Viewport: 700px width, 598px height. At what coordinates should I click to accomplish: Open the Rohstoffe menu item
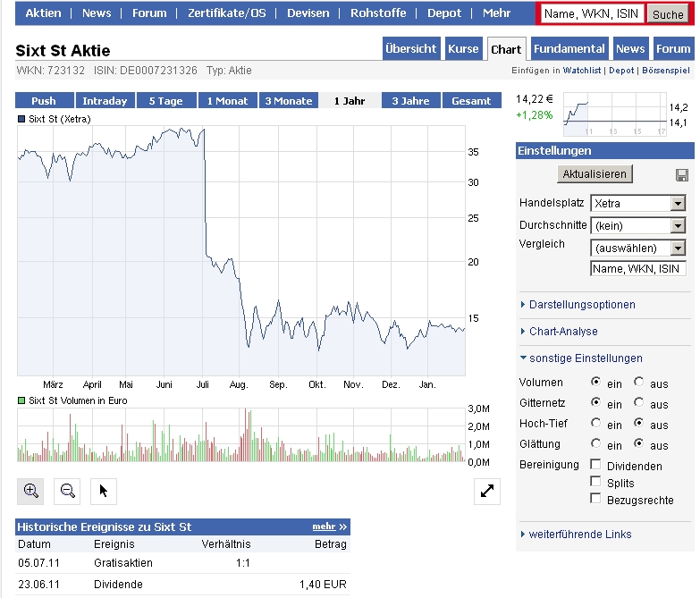[378, 13]
